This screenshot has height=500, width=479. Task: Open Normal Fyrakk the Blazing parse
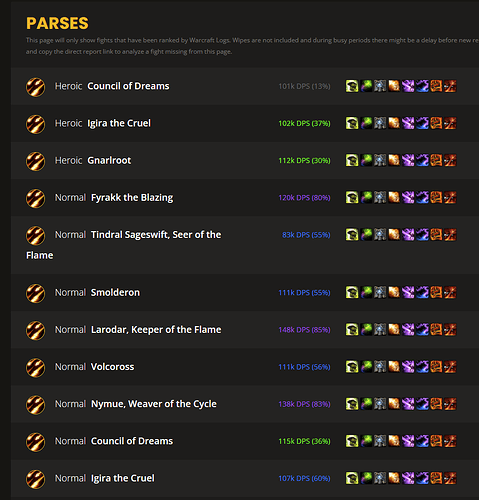pyautogui.click(x=132, y=197)
